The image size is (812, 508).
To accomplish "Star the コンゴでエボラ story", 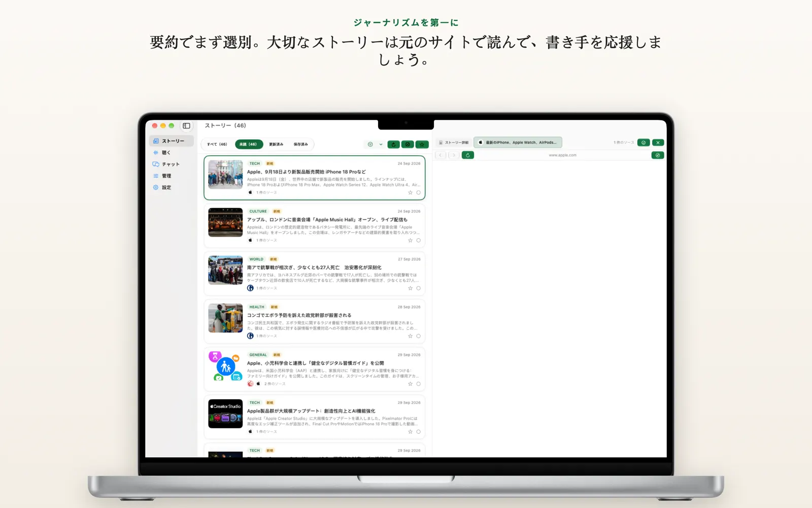I will pos(410,336).
